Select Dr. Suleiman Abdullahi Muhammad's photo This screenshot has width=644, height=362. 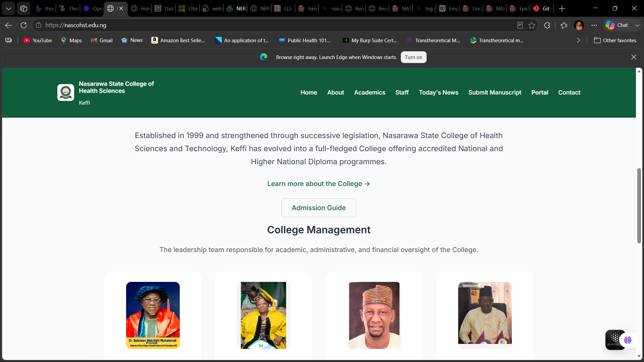(153, 315)
